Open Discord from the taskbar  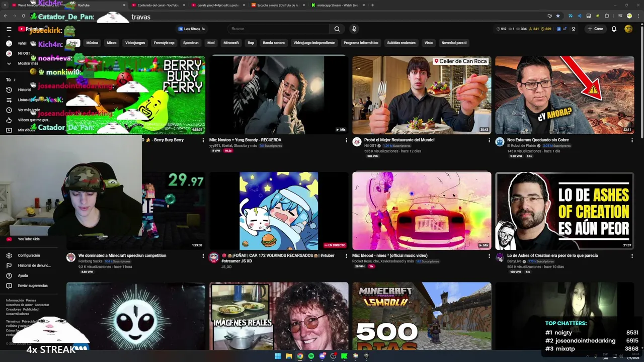(x=322, y=356)
